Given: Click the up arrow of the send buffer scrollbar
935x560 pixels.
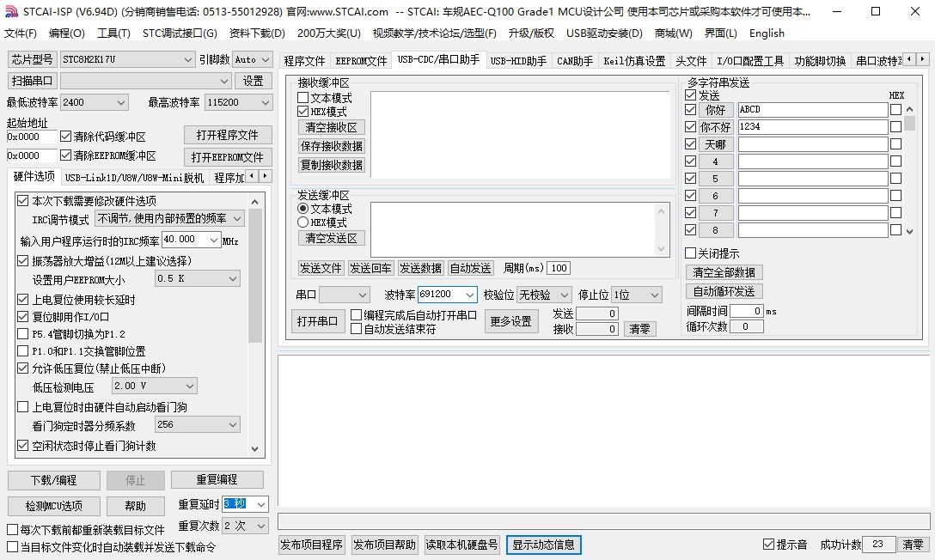Looking at the screenshot, I should (662, 210).
